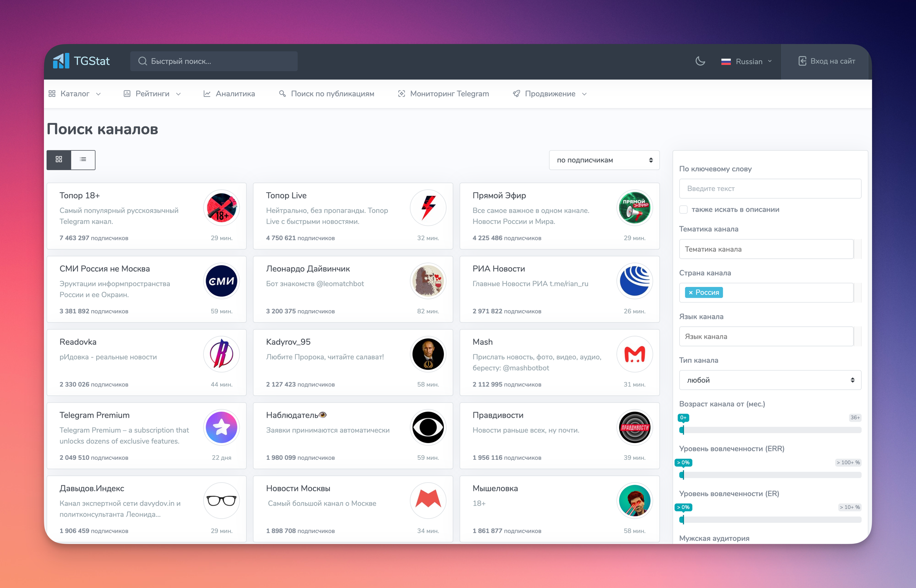
Task: Enable 'также искать в описании' checkbox
Action: [683, 209]
